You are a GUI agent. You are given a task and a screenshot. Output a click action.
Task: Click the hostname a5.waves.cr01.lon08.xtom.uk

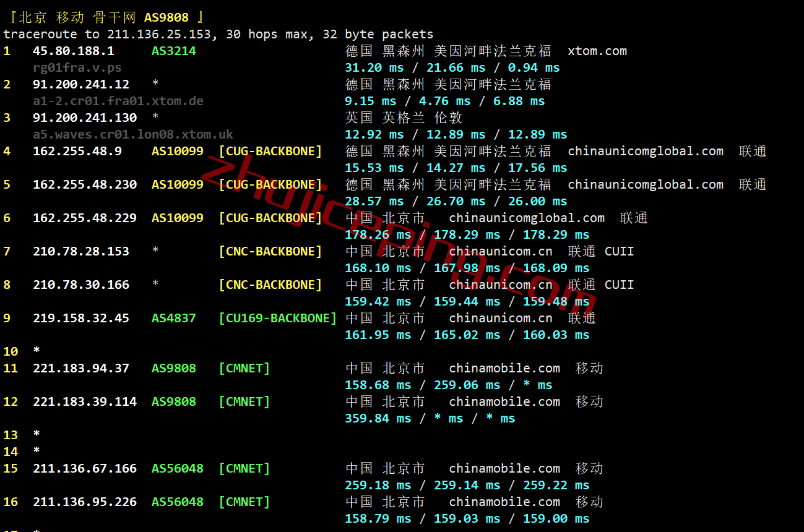pos(133,134)
